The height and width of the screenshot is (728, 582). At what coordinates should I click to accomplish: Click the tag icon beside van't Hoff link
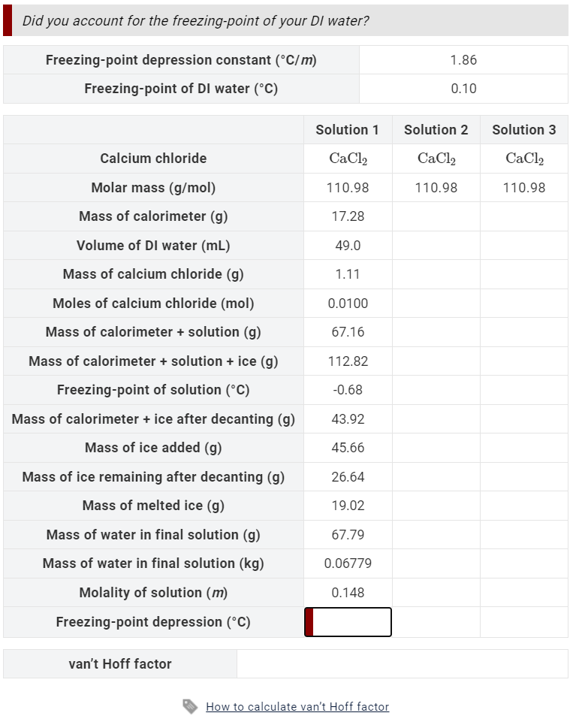click(x=190, y=706)
